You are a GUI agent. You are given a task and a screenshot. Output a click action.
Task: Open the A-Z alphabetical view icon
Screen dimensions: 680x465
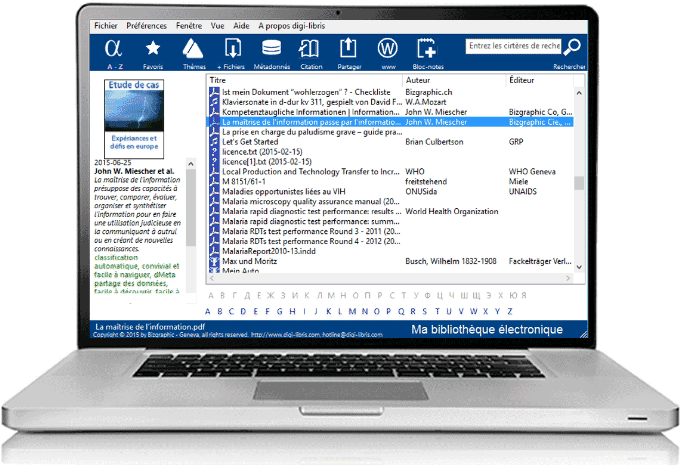(114, 48)
